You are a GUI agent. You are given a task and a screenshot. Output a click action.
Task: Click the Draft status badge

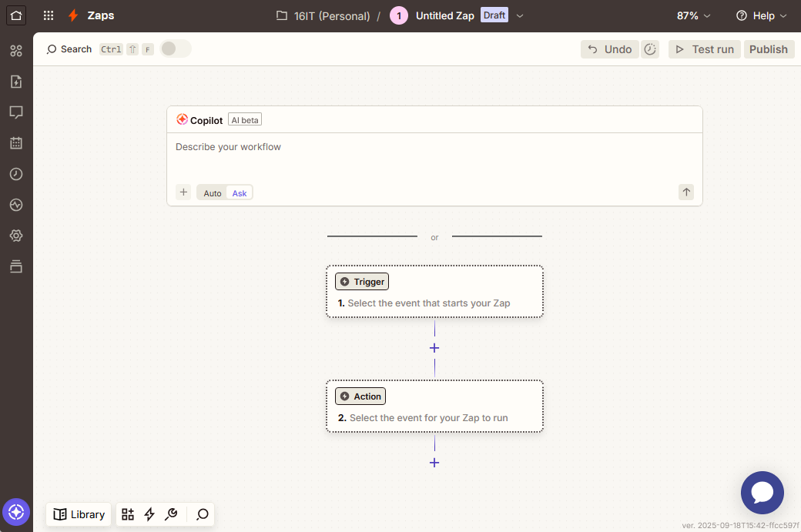[x=494, y=15]
